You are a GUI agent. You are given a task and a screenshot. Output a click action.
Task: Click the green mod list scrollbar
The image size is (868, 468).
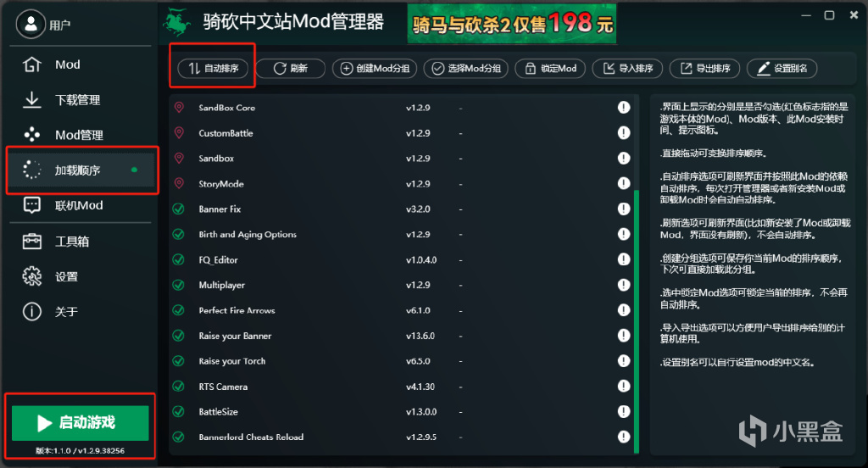tap(637, 321)
